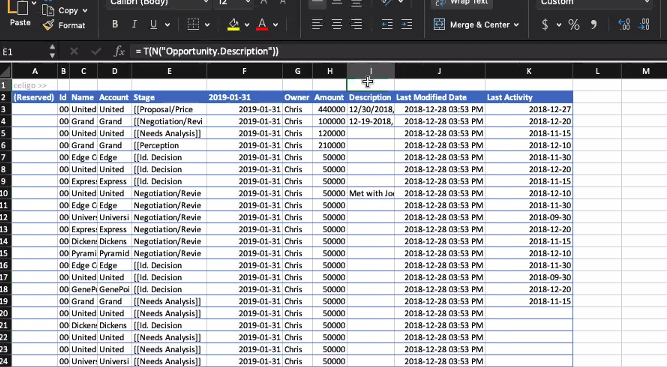Open the font name Calibri combo box
This screenshot has width=667, height=367.
(158, 3)
